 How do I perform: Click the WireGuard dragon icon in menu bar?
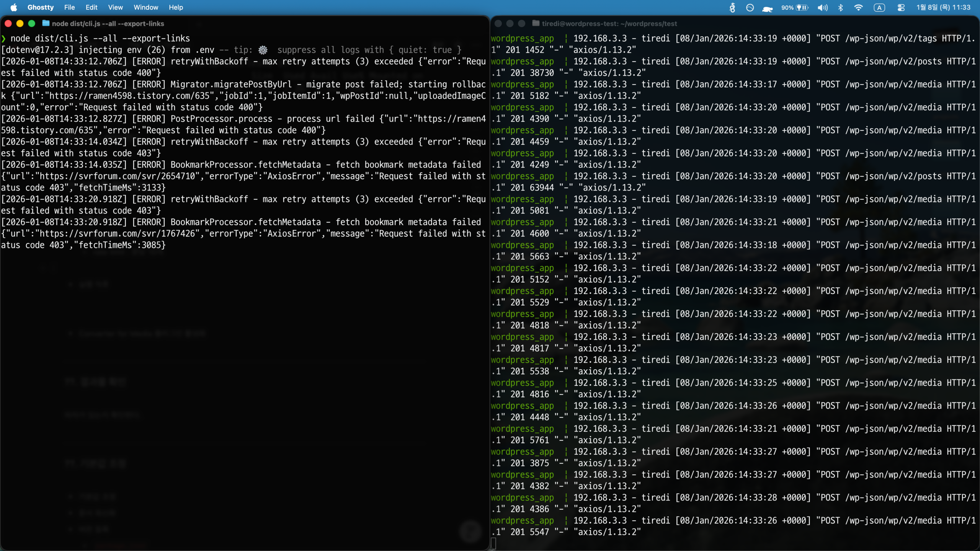(x=732, y=7)
